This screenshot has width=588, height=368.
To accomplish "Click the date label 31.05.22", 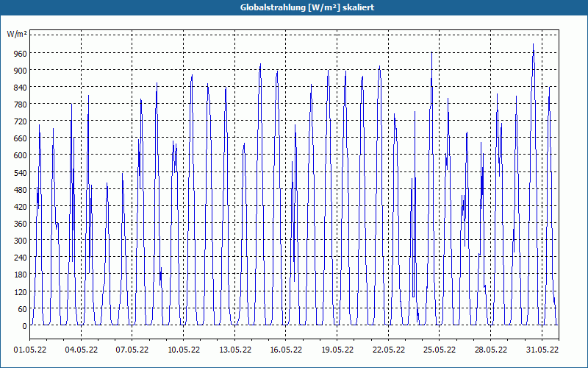I will (542, 350).
